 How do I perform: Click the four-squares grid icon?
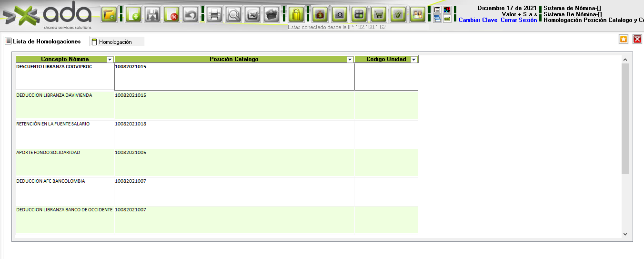pos(359,14)
